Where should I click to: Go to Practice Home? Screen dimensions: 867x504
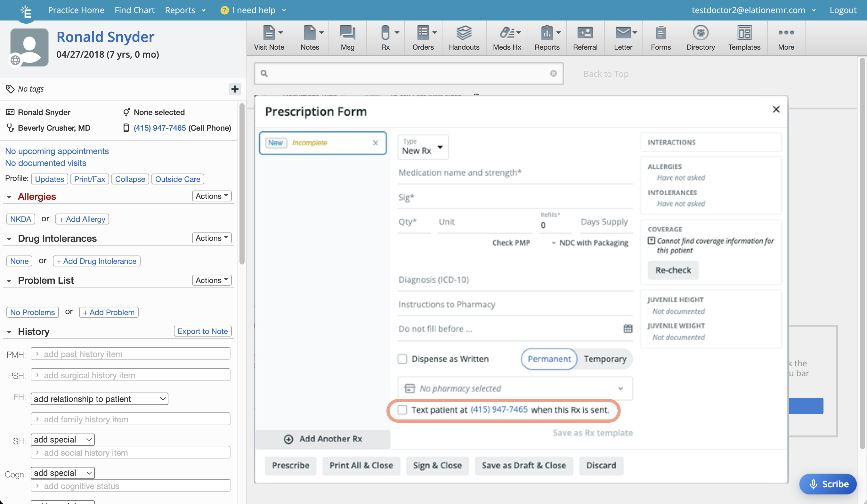76,10
